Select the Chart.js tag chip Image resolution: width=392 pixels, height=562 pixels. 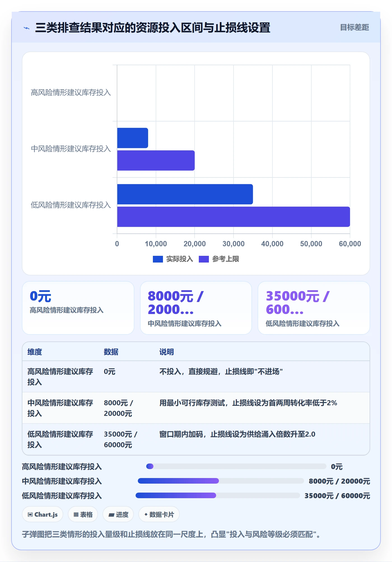click(43, 514)
